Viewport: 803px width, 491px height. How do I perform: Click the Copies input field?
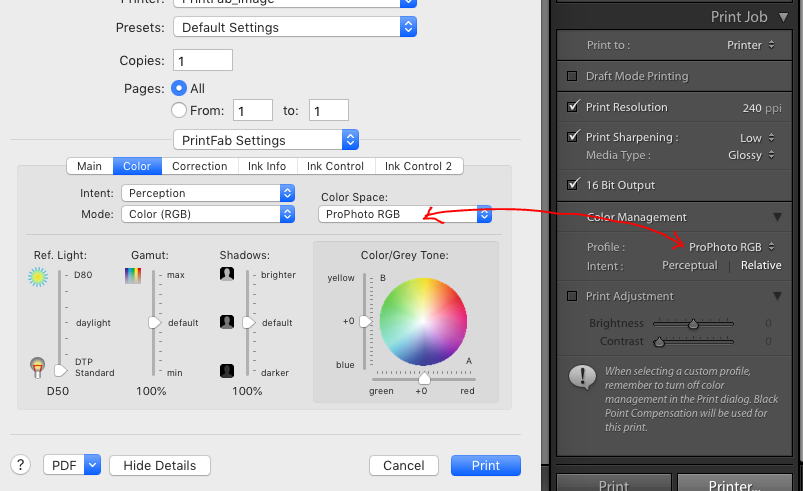click(x=203, y=60)
